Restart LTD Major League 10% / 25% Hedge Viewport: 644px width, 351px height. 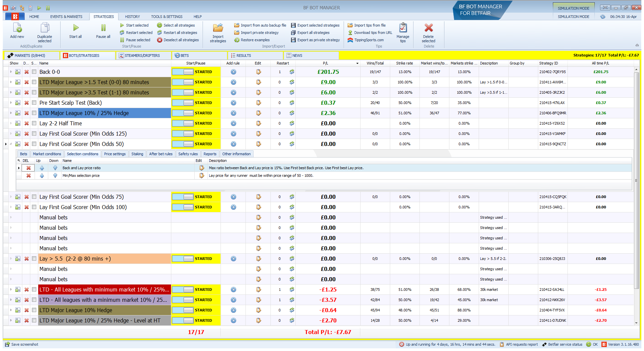(x=292, y=113)
